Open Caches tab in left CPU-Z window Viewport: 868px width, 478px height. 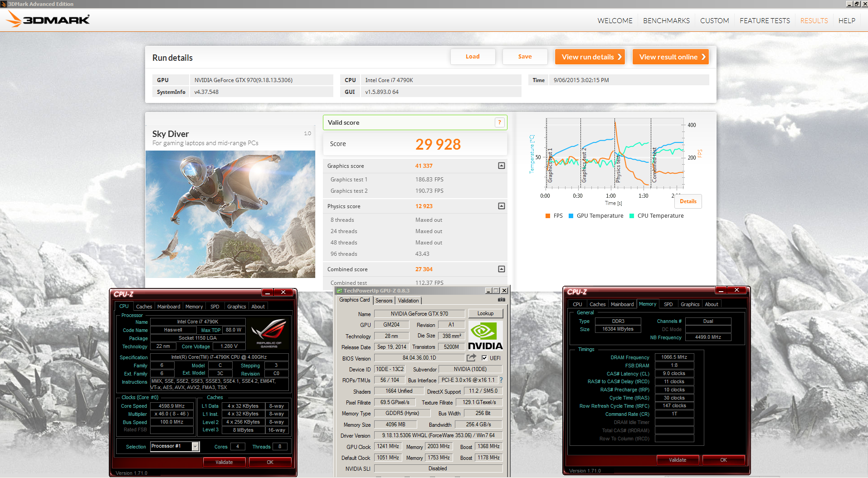[144, 307]
